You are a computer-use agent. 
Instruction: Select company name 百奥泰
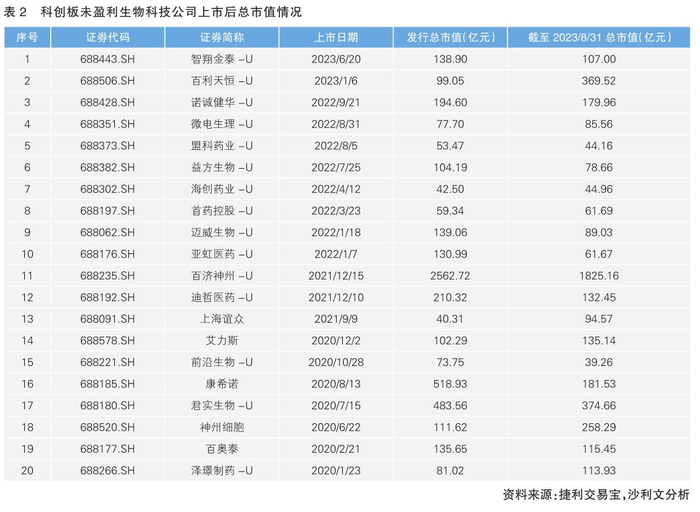click(x=222, y=449)
